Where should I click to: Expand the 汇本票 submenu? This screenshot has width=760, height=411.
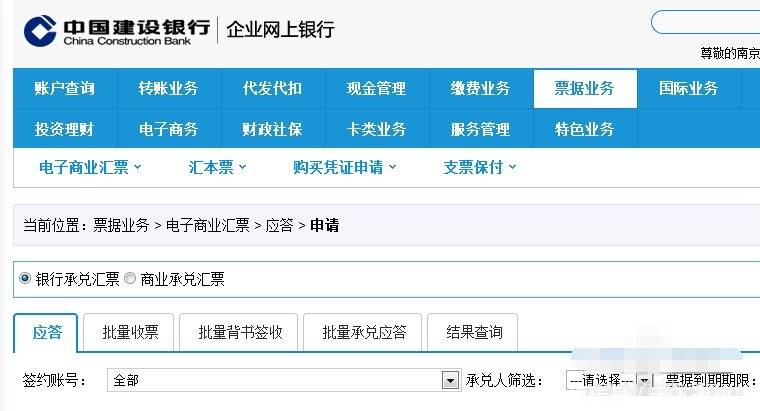218,167
